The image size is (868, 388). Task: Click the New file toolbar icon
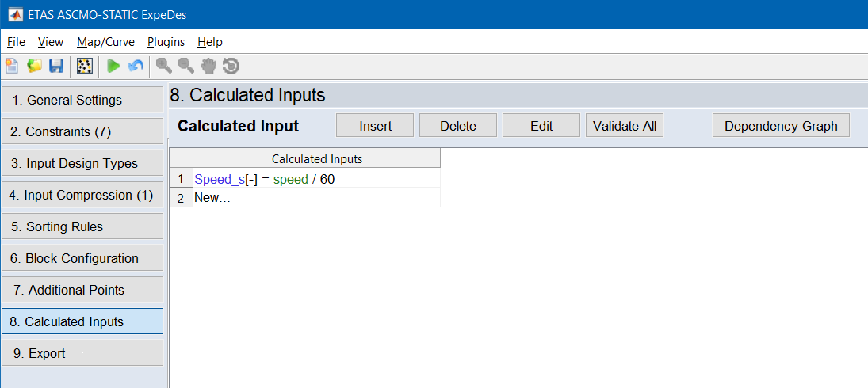(x=13, y=67)
